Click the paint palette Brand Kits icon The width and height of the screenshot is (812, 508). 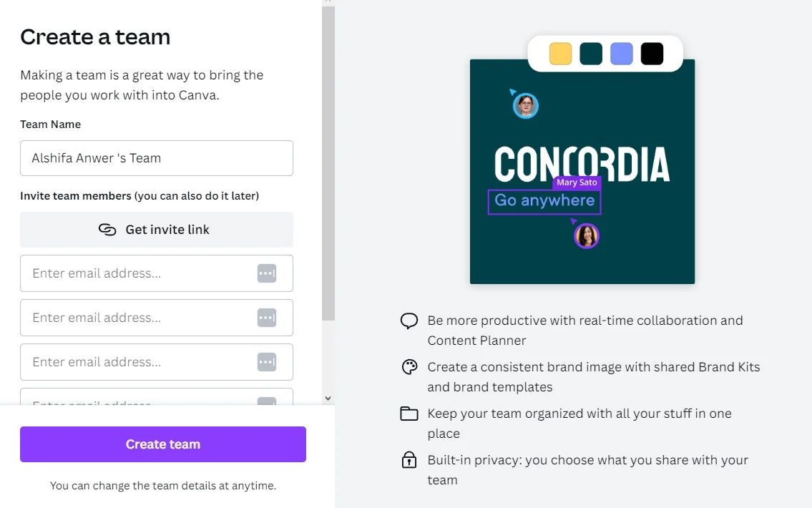click(409, 366)
